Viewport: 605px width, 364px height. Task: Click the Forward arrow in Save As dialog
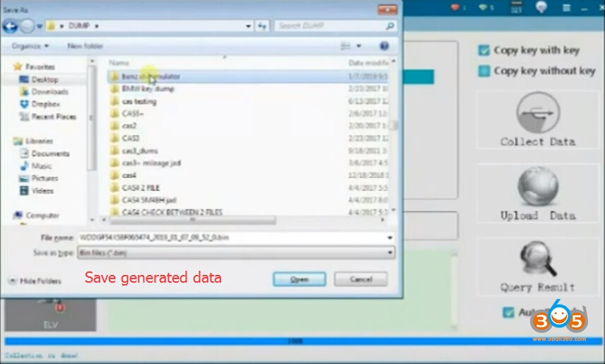coord(27,26)
